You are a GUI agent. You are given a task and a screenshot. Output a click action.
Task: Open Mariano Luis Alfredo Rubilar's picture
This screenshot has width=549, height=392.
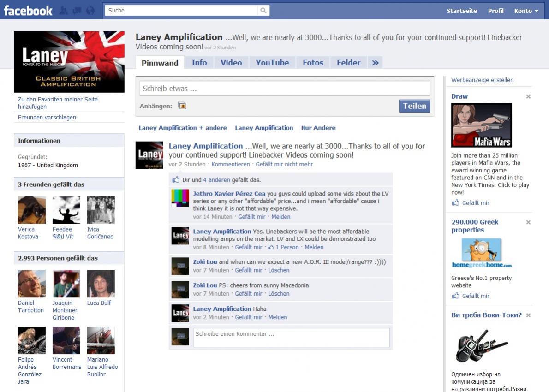[x=101, y=340]
